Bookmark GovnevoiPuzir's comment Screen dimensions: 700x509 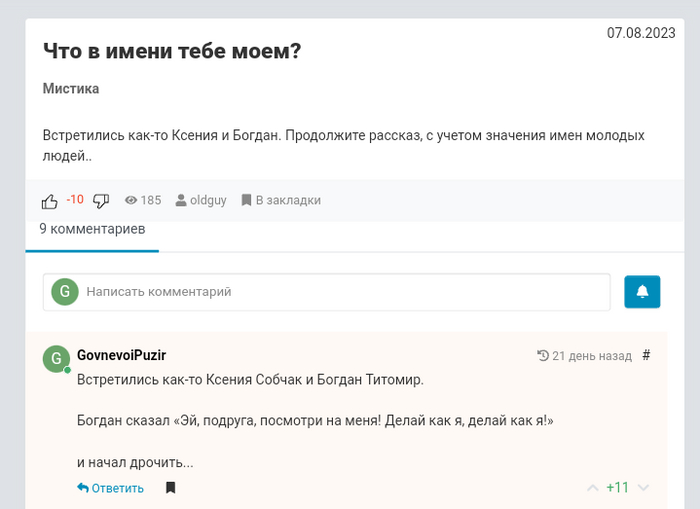pos(170,488)
